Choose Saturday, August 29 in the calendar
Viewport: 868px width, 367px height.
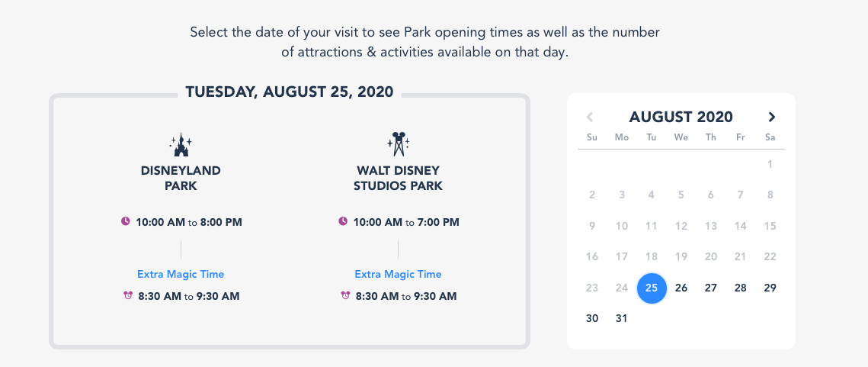[x=770, y=288]
